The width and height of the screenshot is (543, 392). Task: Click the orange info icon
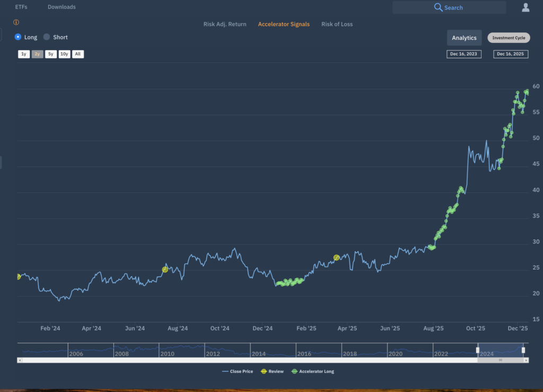[16, 23]
